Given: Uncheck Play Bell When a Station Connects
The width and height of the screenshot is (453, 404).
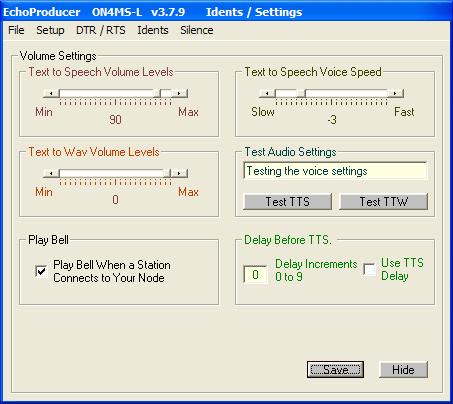Looking at the screenshot, I should tap(41, 271).
